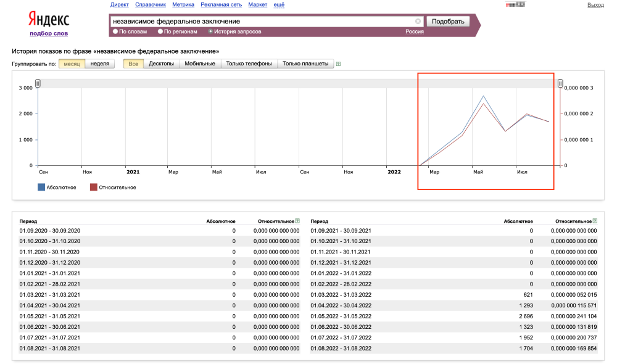This screenshot has width=617, height=364.
Task: Group results by неделя
Action: (x=99, y=64)
